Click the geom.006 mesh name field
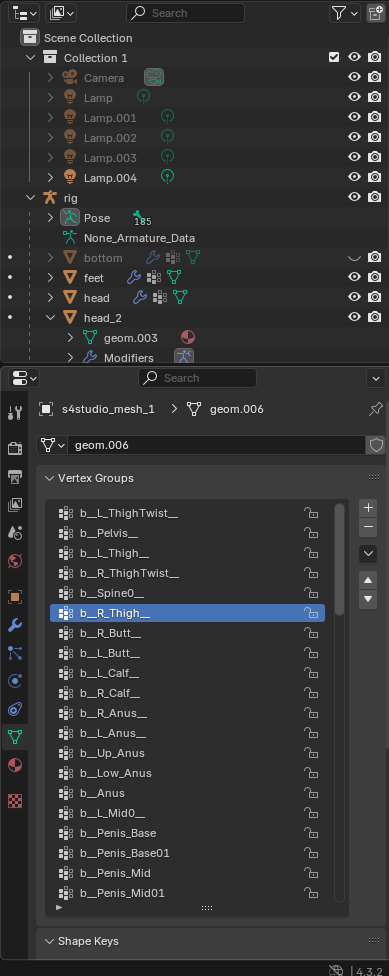389x976 pixels. coord(216,445)
